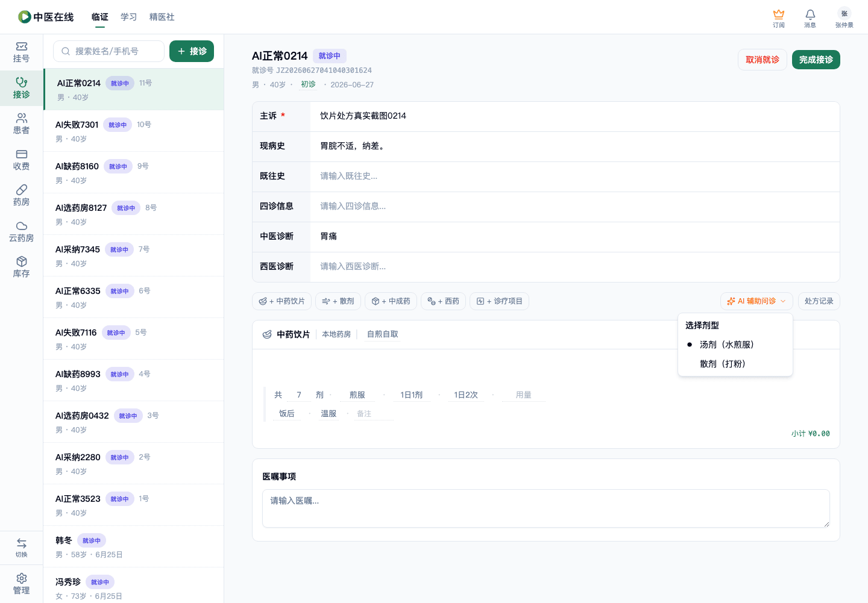The image size is (868, 603).
Task: Open the 煎服 preparation dropdown
Action: tap(357, 395)
